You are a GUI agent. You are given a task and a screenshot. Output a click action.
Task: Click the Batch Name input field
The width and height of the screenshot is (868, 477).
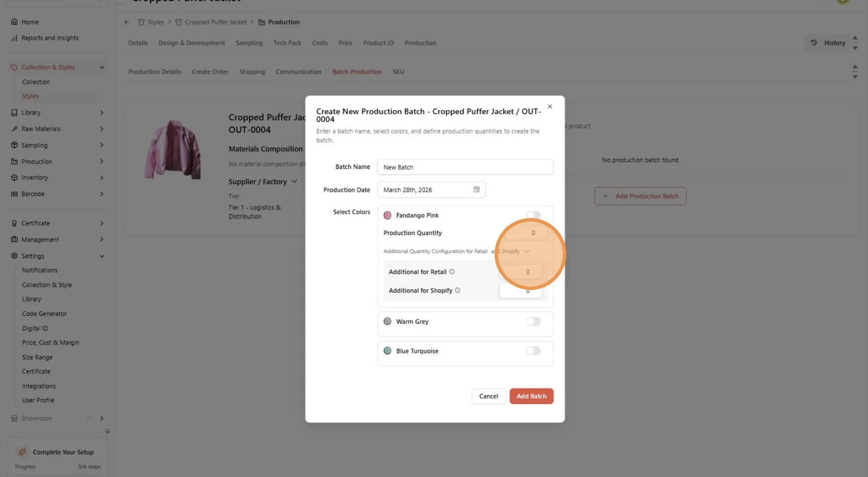coord(465,167)
